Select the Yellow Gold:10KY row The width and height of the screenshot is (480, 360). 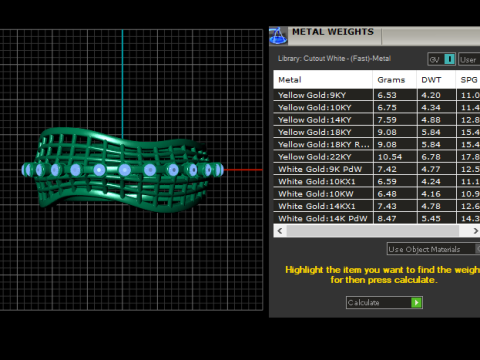pyautogui.click(x=377, y=107)
